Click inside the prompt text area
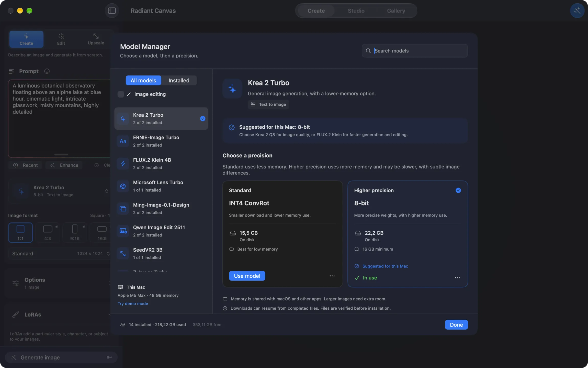This screenshot has width=588, height=368. (60, 118)
